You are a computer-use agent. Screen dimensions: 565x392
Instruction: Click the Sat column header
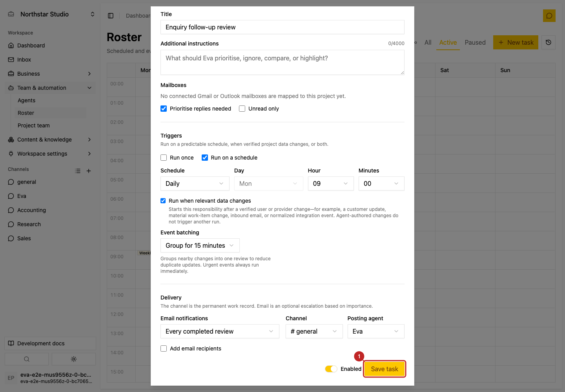[x=465, y=70]
